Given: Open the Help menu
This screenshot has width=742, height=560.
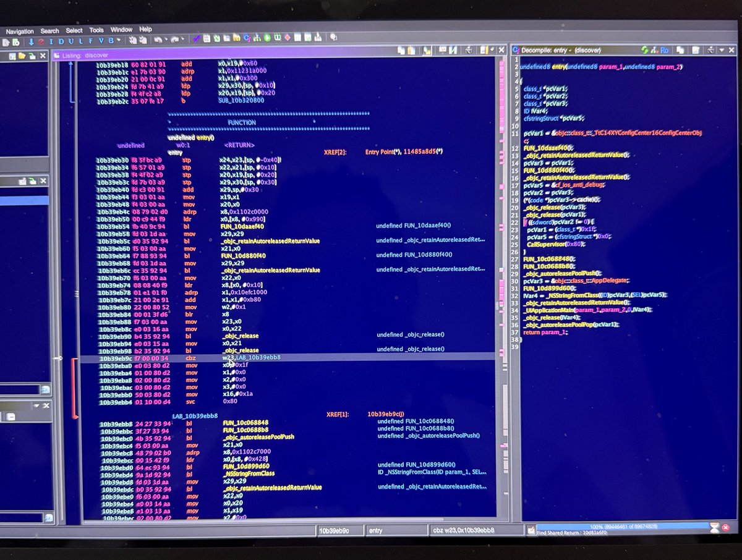Looking at the screenshot, I should (x=145, y=29).
